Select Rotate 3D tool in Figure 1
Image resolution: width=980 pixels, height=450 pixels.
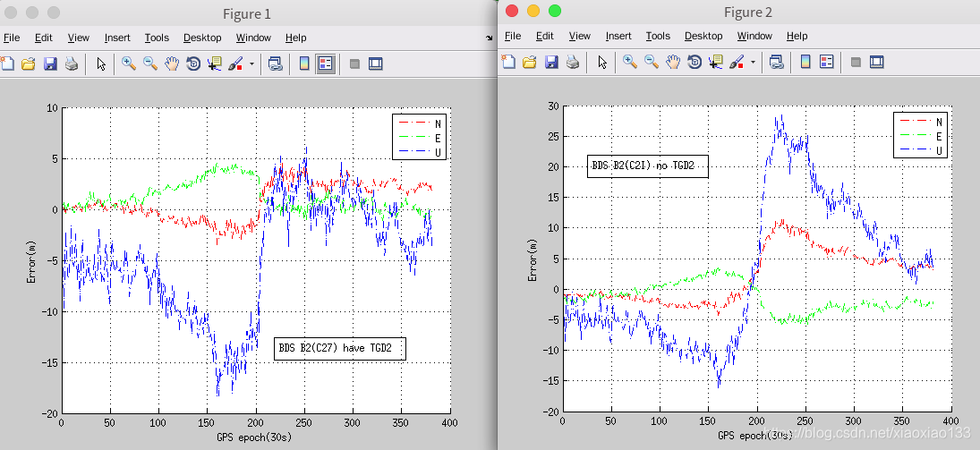tap(193, 64)
